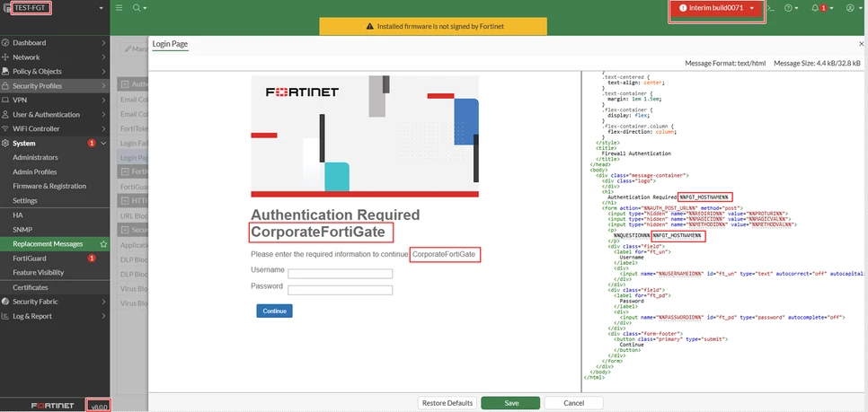Click the VPN monitor icon
Viewport: 868px width, 412px height.
click(5, 101)
